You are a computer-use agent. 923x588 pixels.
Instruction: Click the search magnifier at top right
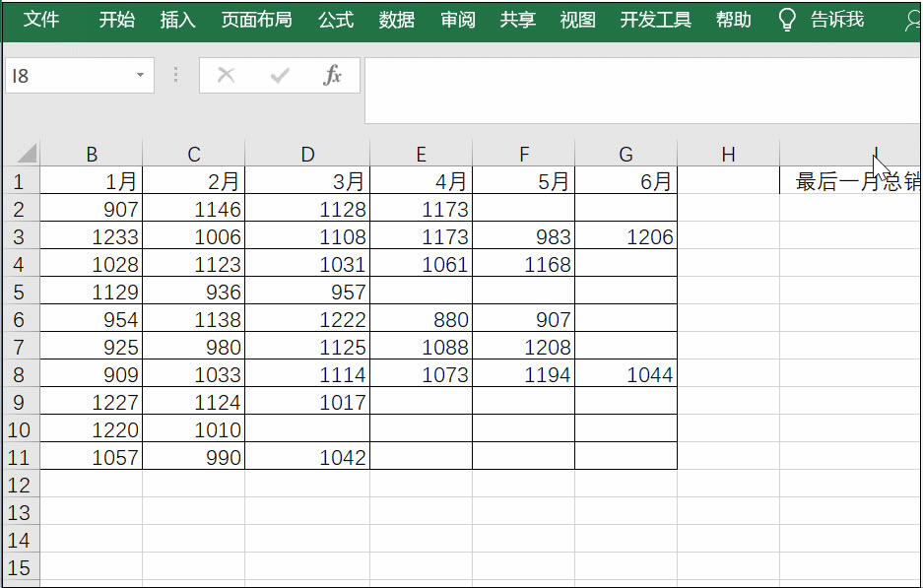[914, 19]
